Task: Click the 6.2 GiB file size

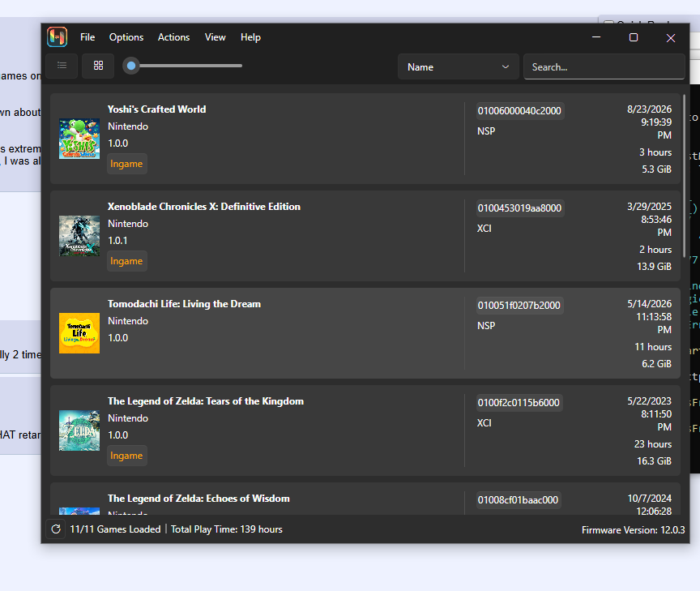Action: tap(657, 364)
